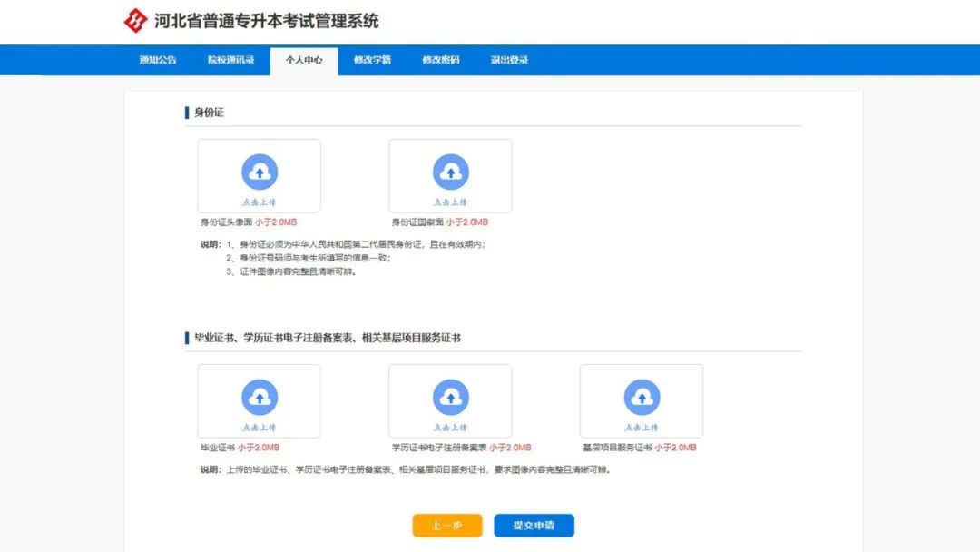Click the upload icon for 身份证国徽面
Viewport: 980px width, 552px height.
[x=451, y=171]
